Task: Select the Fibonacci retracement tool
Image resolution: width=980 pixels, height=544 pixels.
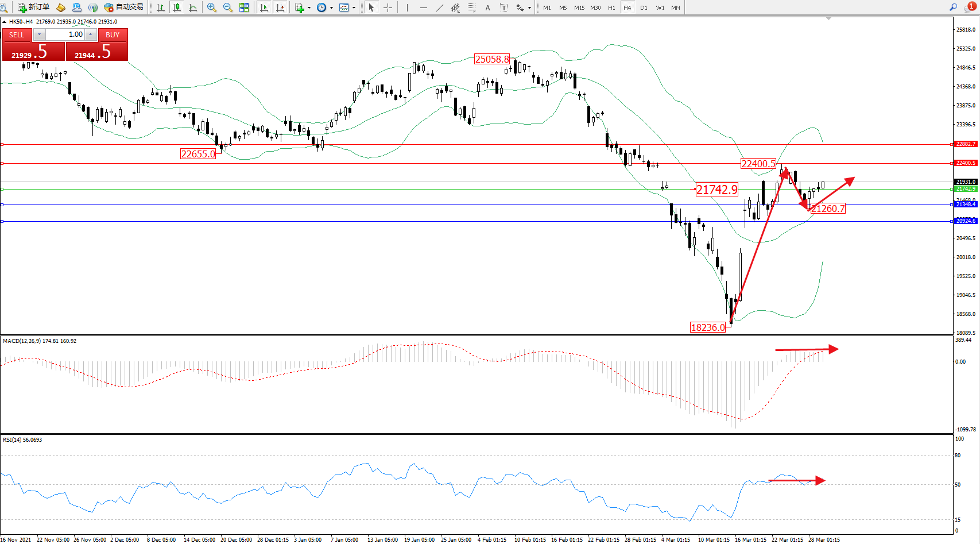Action: coord(471,7)
